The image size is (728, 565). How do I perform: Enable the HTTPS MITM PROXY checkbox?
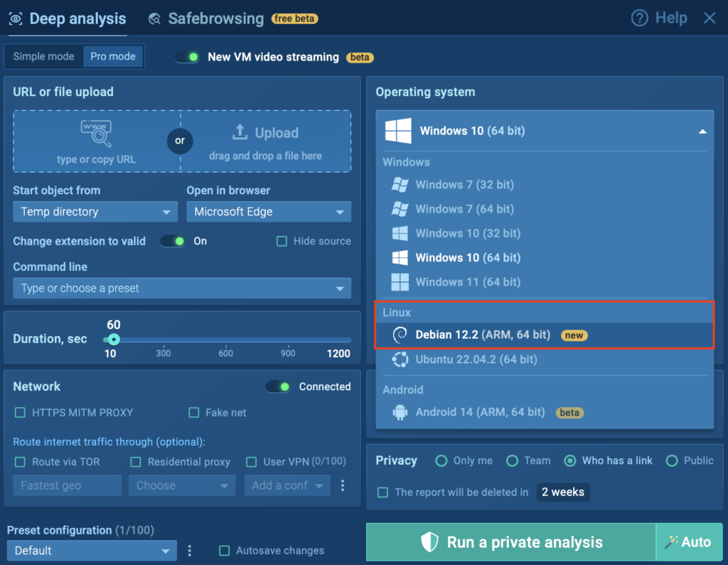click(20, 413)
